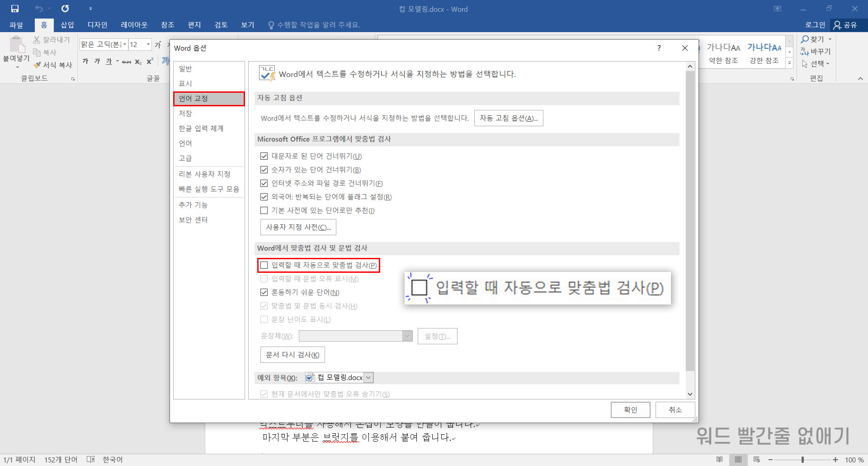Switch to Print Layout view icon

coord(738,460)
